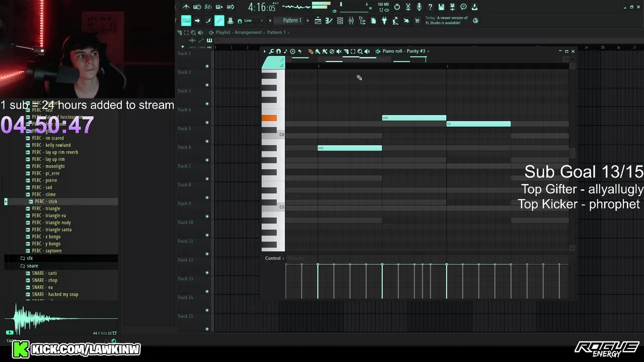Enable loop recording in the top toolbar
This screenshot has height=362, width=644.
pos(230,7)
